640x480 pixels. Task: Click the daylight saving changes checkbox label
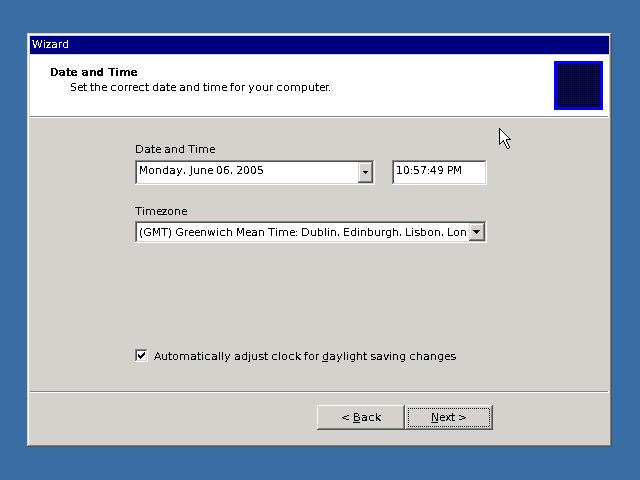304,356
